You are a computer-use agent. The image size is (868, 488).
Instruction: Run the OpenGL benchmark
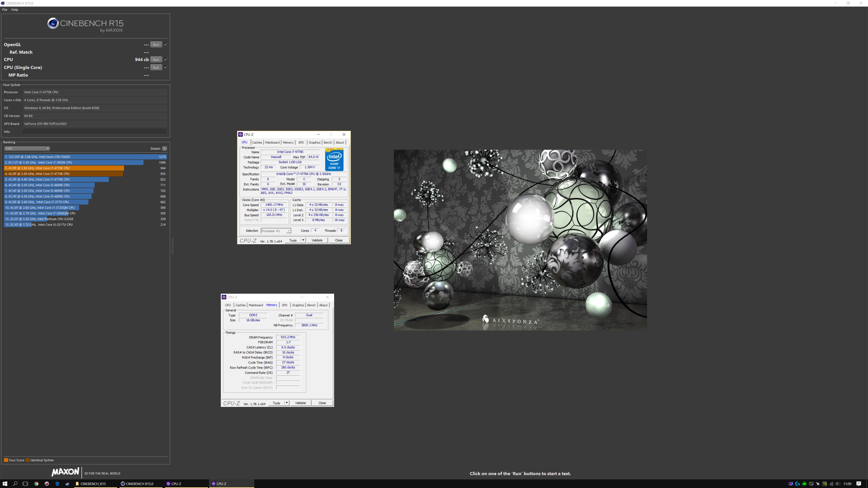coord(156,45)
